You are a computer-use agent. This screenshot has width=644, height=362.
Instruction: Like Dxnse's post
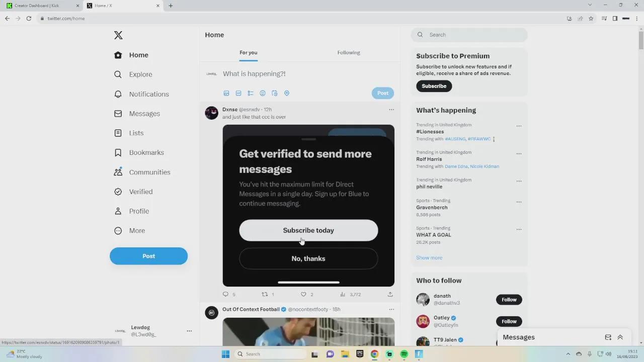303,294
